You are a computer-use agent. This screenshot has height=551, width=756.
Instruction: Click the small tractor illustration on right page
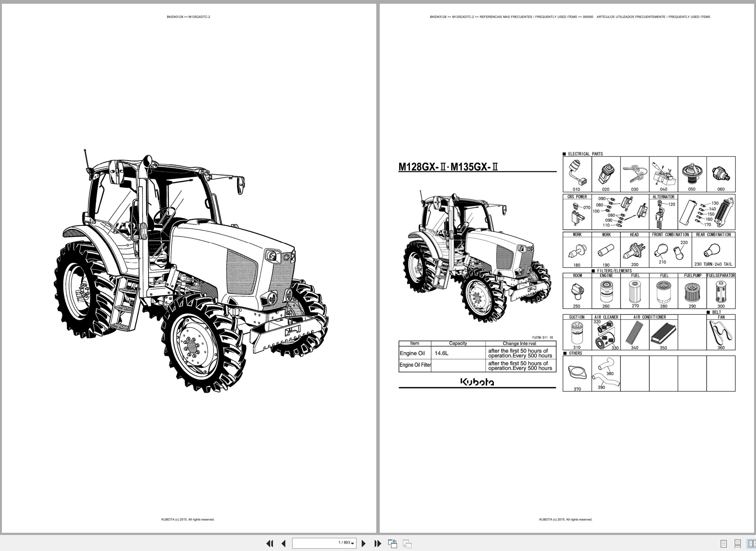[477, 256]
